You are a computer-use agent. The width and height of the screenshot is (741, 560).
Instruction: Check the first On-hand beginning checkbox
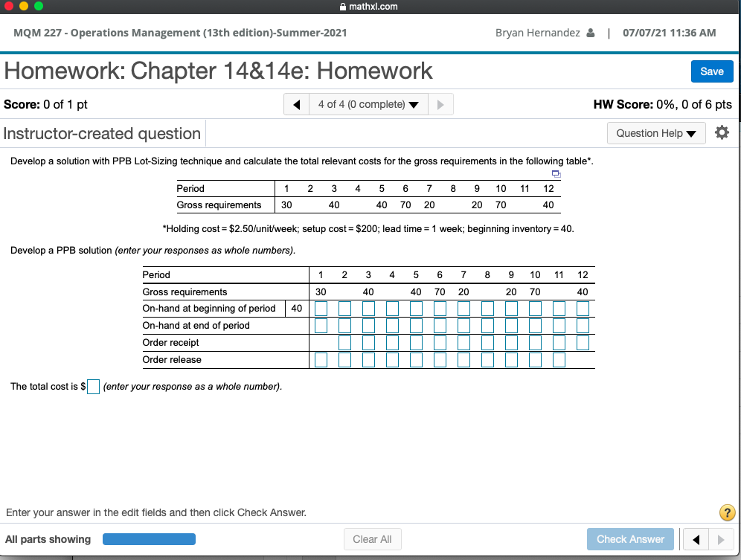pos(321,307)
